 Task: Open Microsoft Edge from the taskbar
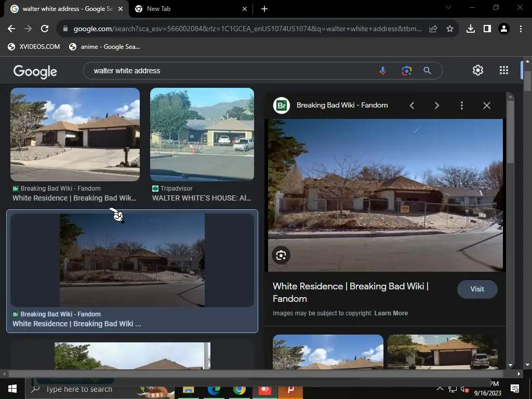point(214,390)
